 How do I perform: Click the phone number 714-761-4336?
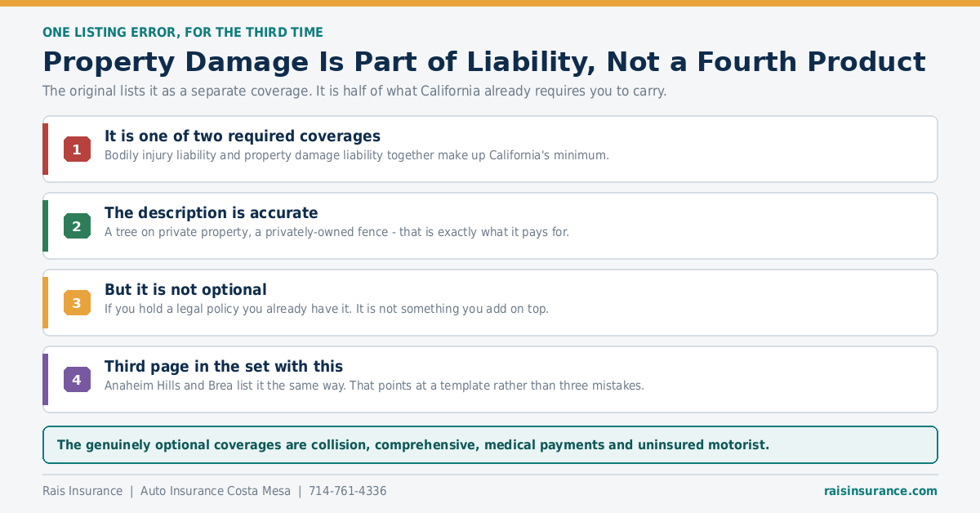click(347, 491)
